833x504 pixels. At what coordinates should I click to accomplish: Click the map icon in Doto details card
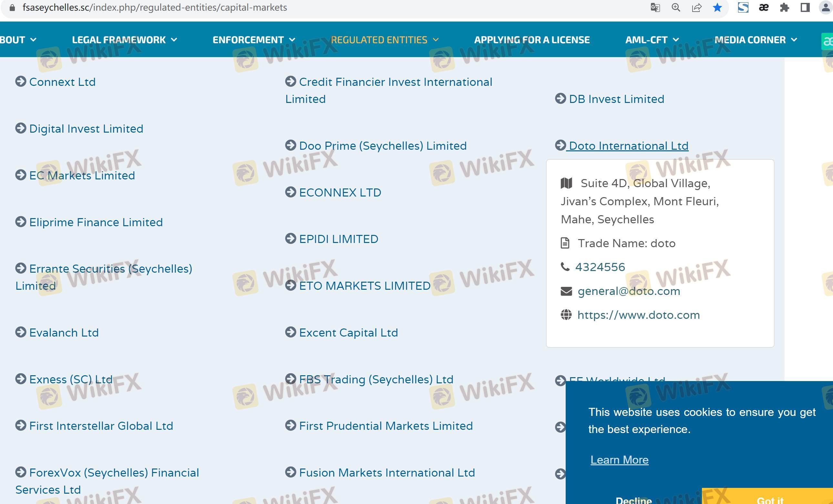pyautogui.click(x=566, y=183)
